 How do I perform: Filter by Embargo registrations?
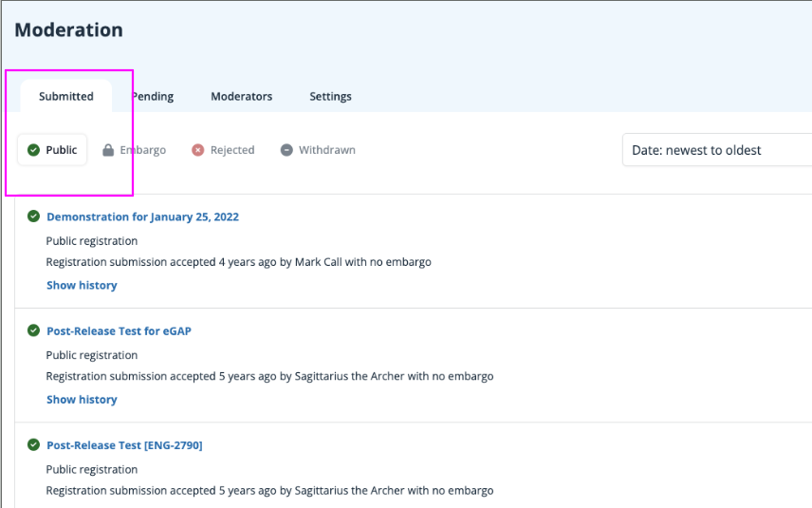pyautogui.click(x=134, y=150)
